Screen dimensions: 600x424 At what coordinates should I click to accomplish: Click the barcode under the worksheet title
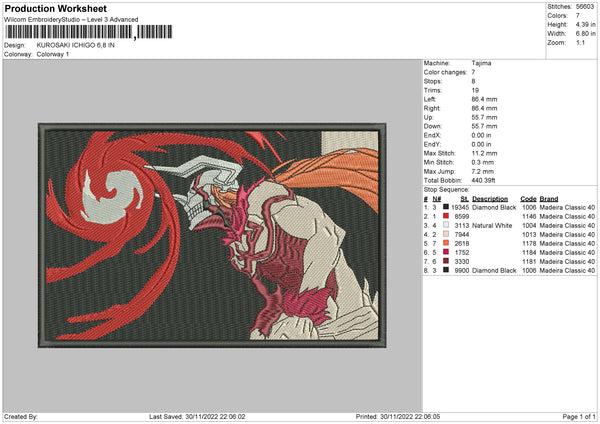88,32
